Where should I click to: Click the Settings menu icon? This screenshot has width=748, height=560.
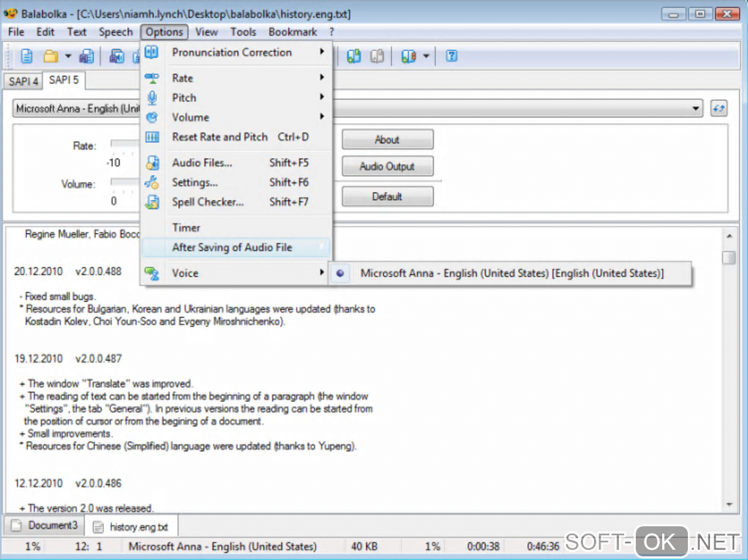point(152,183)
